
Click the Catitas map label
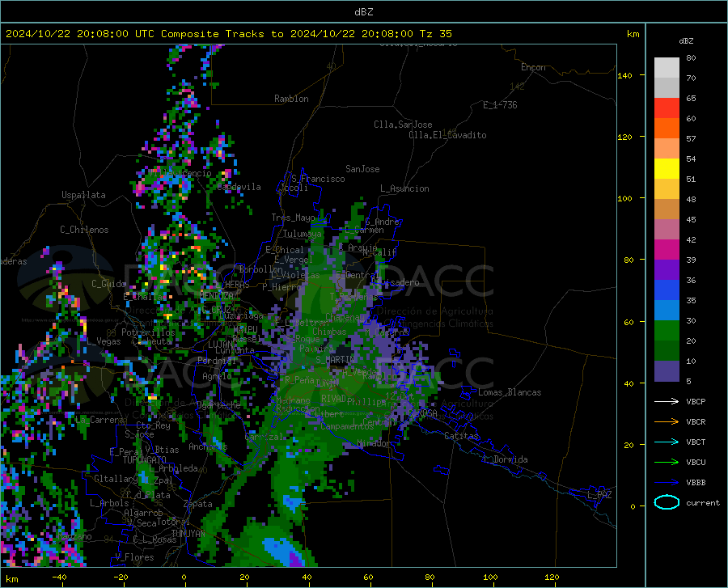click(462, 436)
